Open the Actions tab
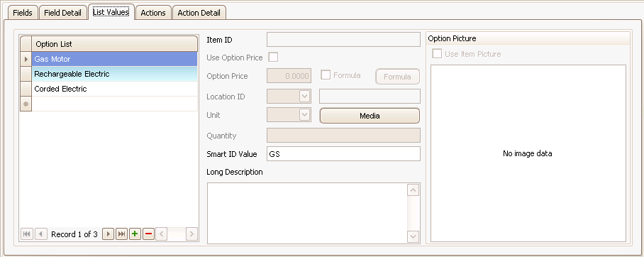The width and height of the screenshot is (644, 257). 153,13
